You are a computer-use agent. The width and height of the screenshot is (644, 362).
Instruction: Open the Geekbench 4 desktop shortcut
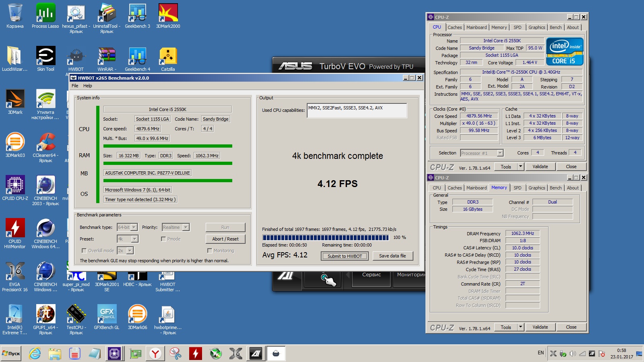click(x=137, y=59)
